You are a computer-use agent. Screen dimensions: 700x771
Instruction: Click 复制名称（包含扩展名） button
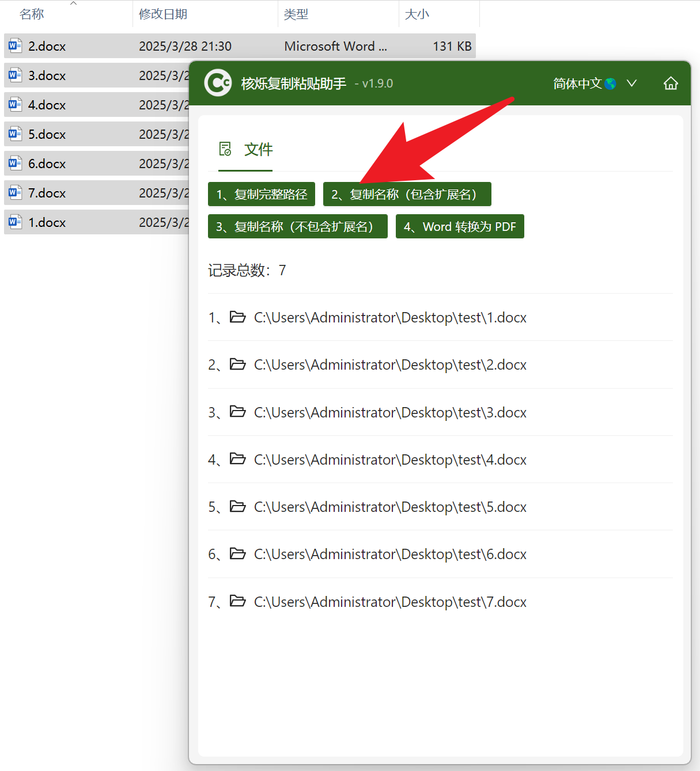point(407,195)
